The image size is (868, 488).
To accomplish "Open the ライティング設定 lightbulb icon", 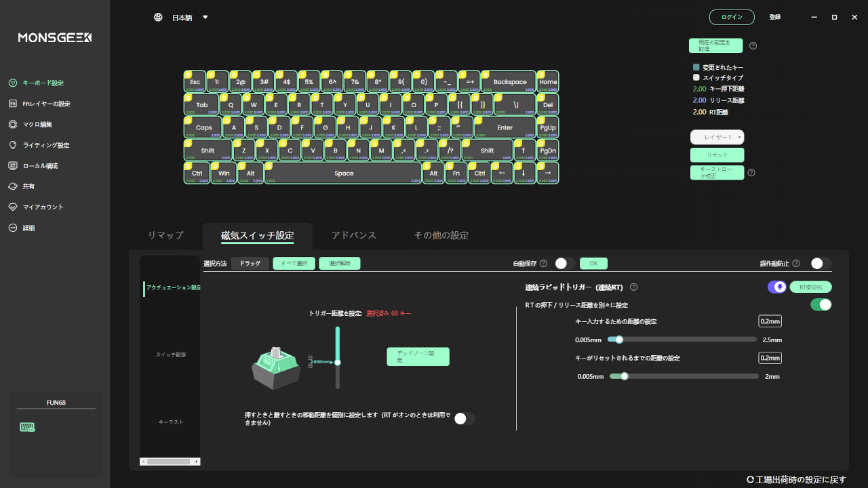I will click(x=12, y=145).
